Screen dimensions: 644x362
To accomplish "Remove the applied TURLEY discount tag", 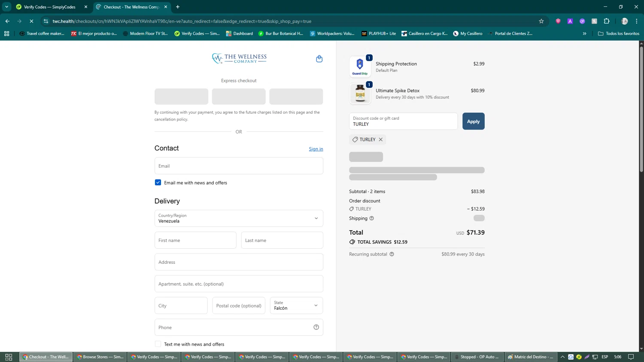I will [381, 139].
